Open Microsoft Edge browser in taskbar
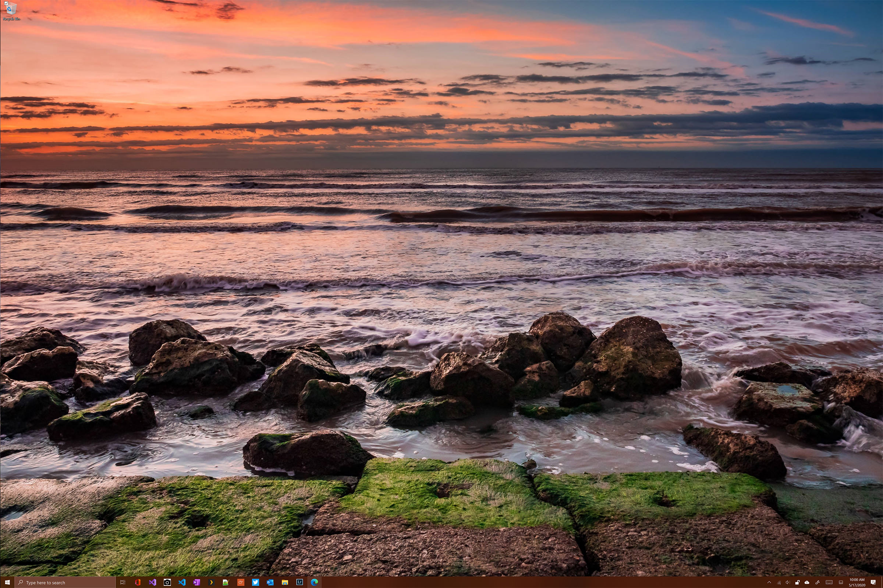The height and width of the screenshot is (588, 883). tap(314, 582)
